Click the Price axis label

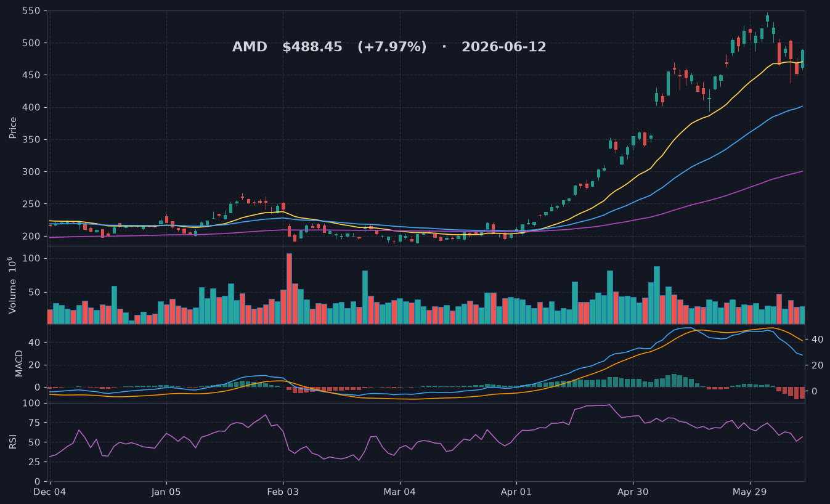13,128
